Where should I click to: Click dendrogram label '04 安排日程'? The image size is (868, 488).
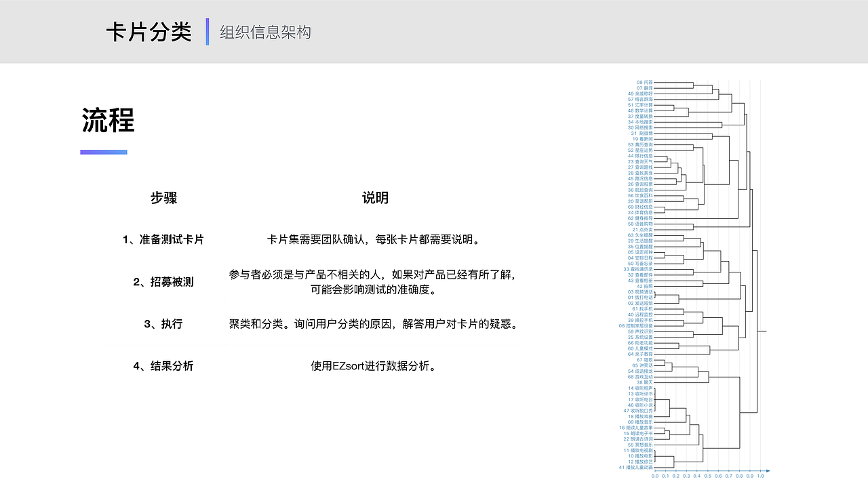tap(641, 258)
